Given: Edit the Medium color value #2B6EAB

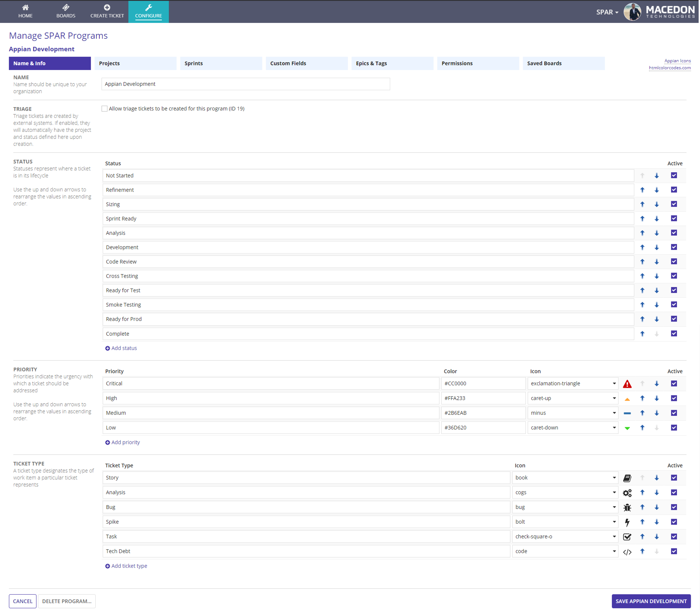Looking at the screenshot, I should pos(483,413).
